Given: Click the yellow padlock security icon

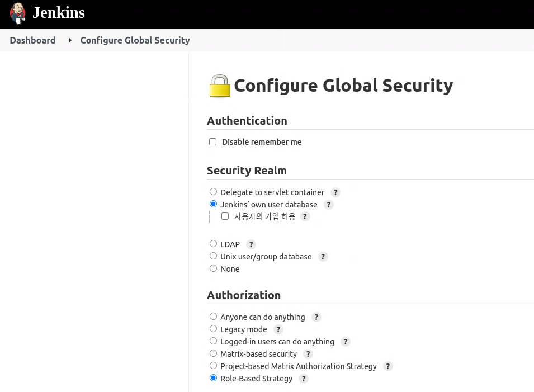Looking at the screenshot, I should coord(220,86).
